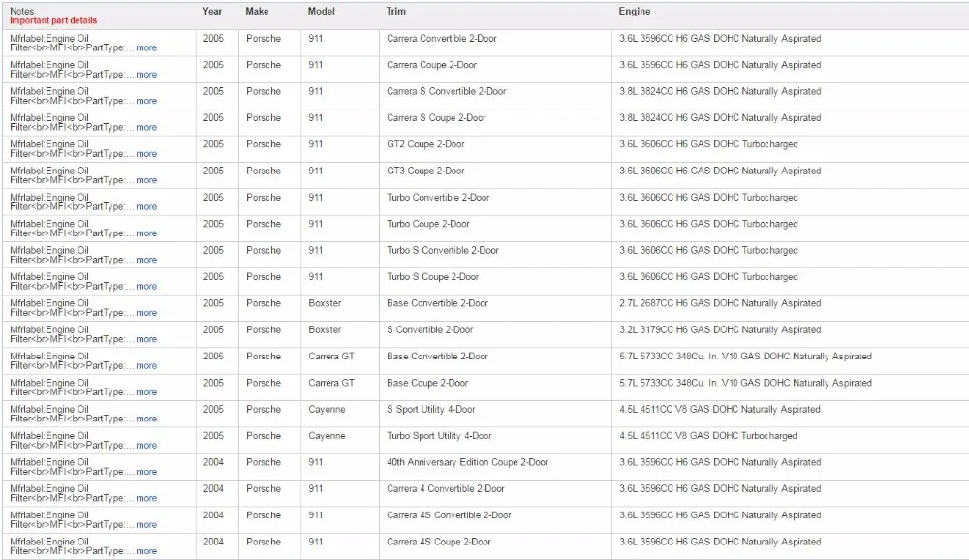Show more notes for Turbo S Convertible 2-Door

coord(146,261)
